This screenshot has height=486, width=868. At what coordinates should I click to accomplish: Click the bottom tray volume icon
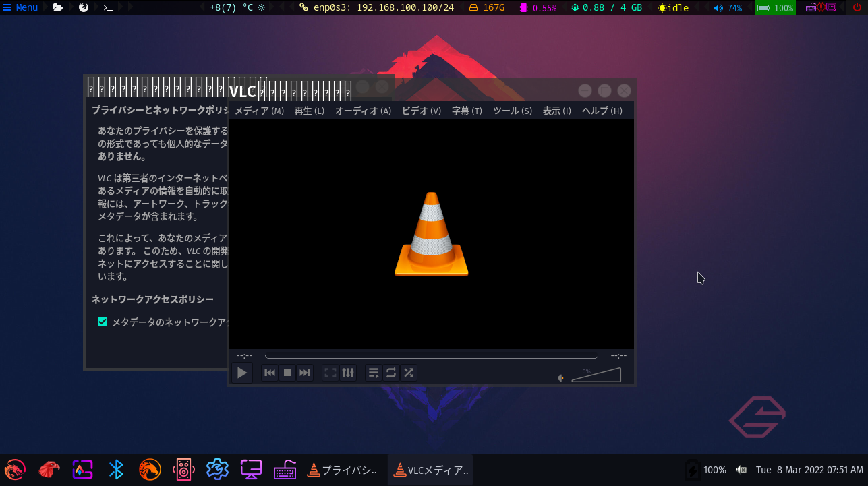(741, 470)
